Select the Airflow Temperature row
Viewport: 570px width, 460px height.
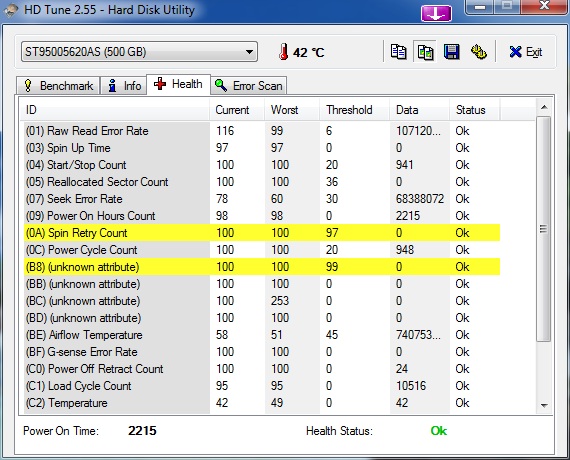[262, 335]
